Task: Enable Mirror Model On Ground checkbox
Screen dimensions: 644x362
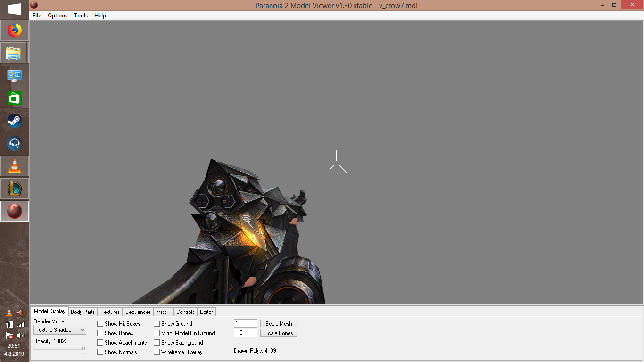Action: click(157, 333)
